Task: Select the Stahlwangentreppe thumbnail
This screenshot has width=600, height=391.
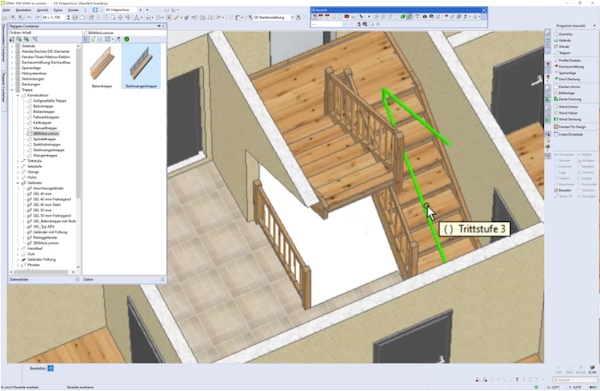Action: point(141,66)
